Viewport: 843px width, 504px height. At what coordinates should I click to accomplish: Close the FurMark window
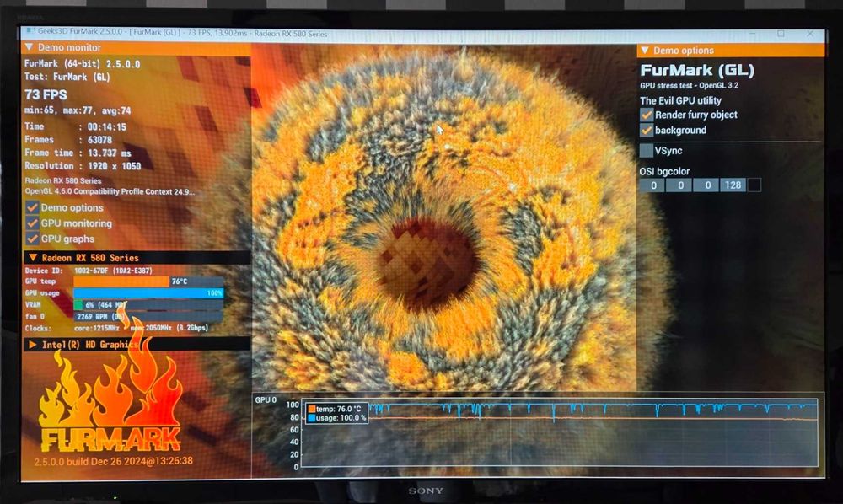(x=810, y=34)
